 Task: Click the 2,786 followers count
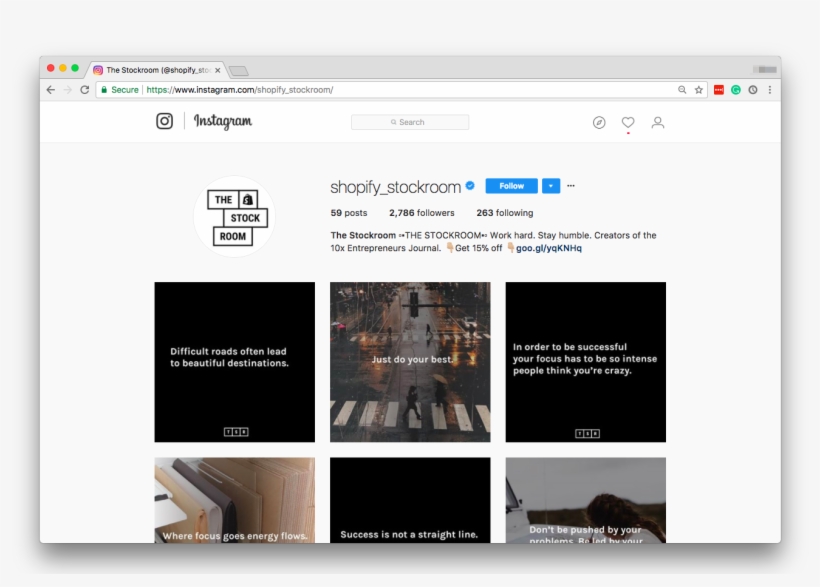[x=421, y=213]
